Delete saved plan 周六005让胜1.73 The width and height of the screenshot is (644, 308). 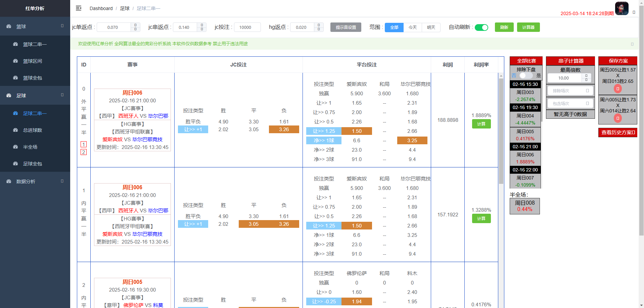point(617,118)
